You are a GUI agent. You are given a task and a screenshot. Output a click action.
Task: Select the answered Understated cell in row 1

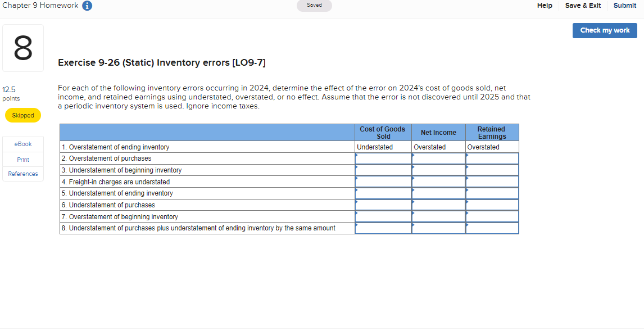click(x=383, y=147)
